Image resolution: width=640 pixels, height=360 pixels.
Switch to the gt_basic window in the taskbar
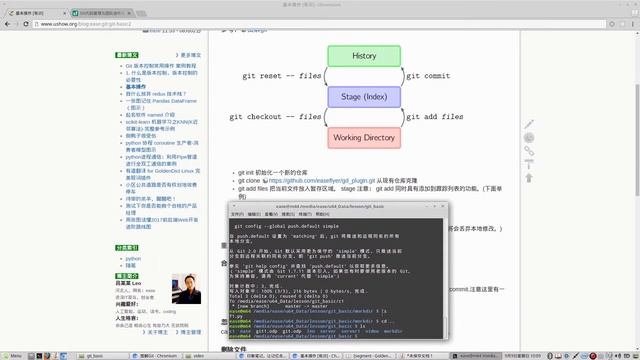(102, 356)
